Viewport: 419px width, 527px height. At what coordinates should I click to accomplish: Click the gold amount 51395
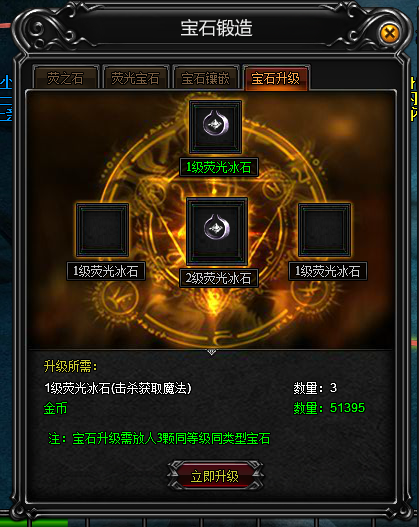347,408
